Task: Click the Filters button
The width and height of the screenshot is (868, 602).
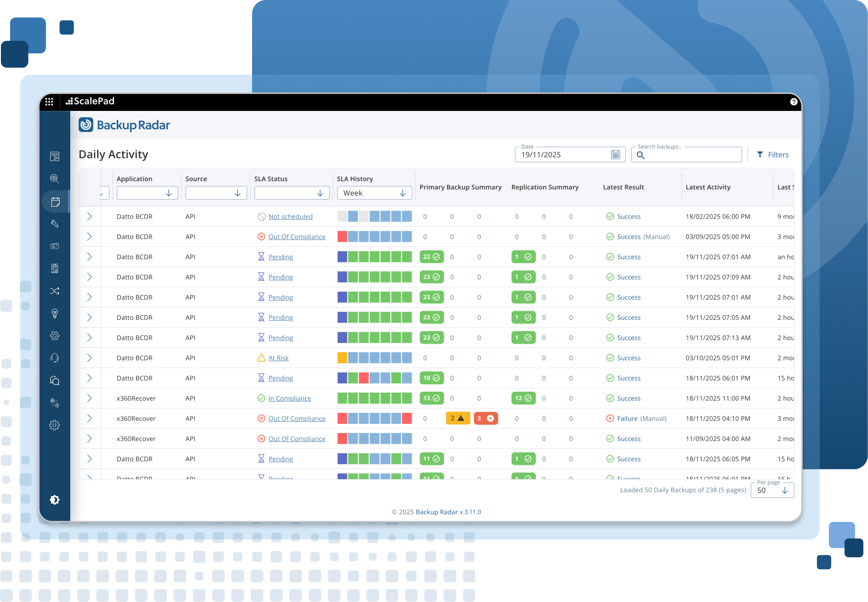Action: [773, 155]
